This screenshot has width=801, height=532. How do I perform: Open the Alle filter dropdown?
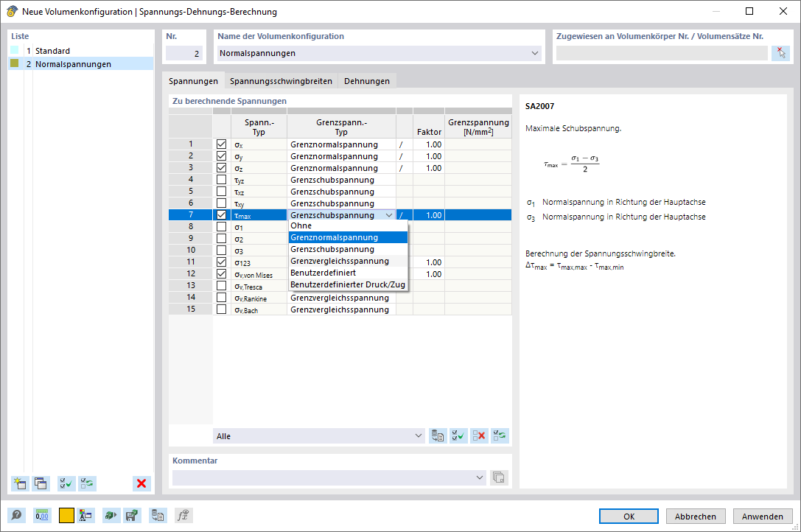(419, 436)
